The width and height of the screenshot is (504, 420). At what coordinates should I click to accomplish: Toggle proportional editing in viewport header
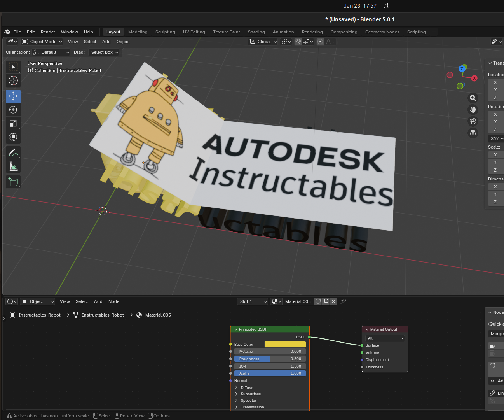tap(320, 42)
